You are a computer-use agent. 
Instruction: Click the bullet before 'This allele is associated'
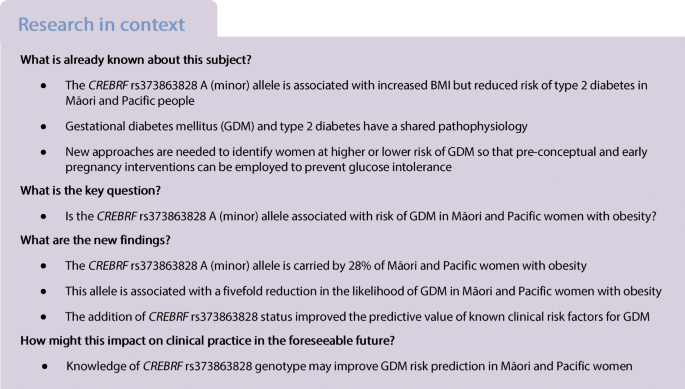[x=43, y=292]
